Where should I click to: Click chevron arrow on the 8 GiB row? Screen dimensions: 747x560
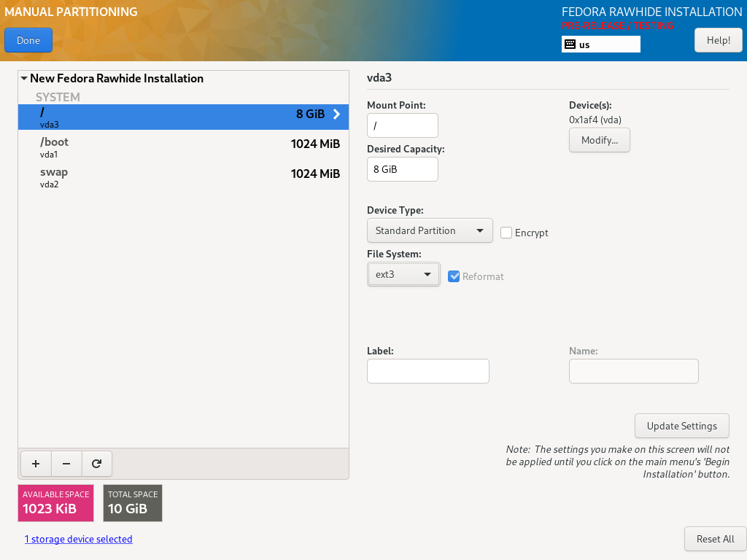[x=337, y=114]
